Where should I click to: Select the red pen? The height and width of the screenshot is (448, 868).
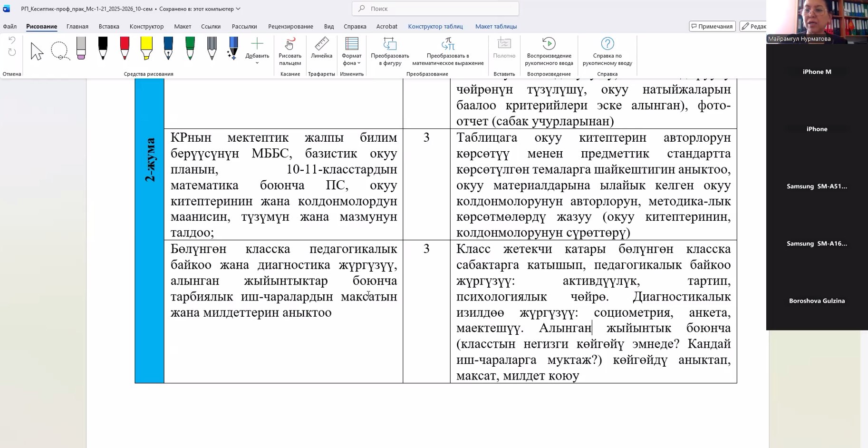click(x=125, y=49)
